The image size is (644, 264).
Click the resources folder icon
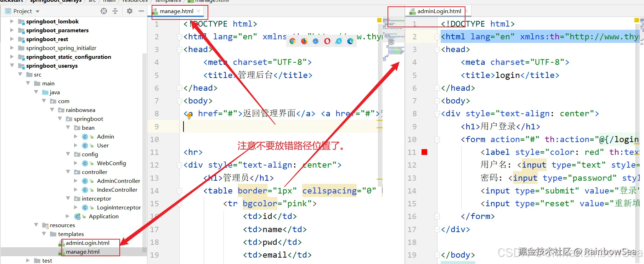coord(45,225)
